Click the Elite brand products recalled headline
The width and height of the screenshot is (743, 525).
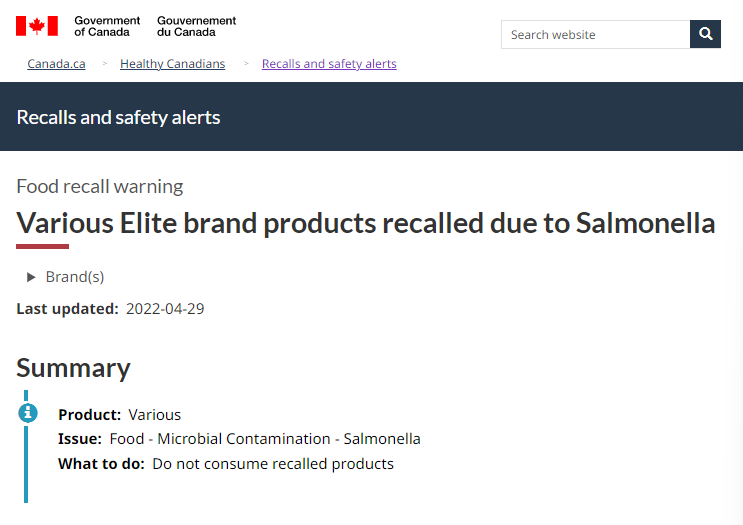(365, 223)
